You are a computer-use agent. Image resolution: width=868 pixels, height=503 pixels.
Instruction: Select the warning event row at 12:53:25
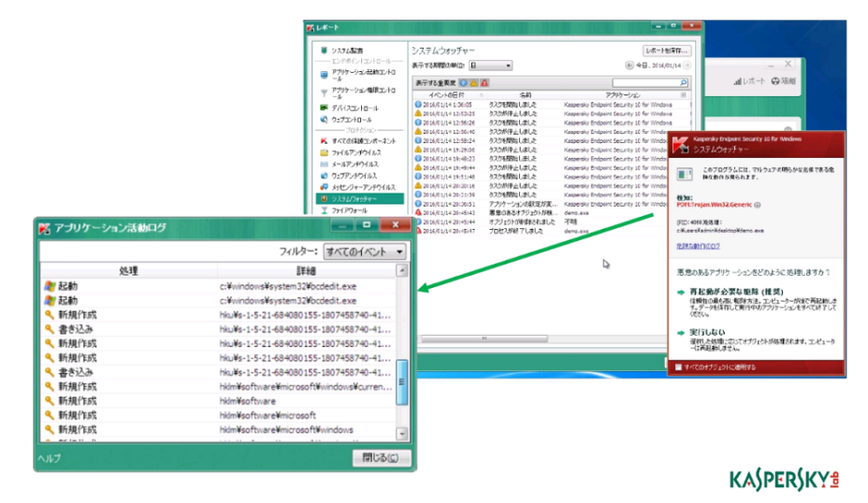[x=551, y=113]
